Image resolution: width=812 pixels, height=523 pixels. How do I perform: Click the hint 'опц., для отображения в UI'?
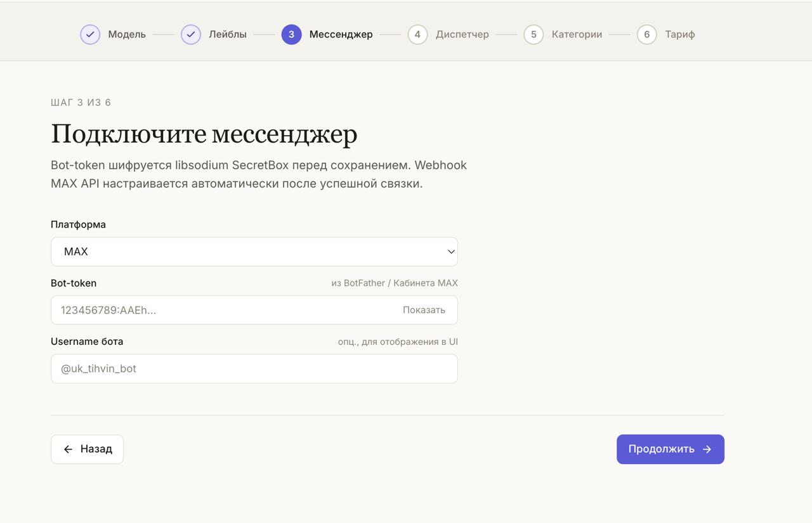pyautogui.click(x=398, y=342)
